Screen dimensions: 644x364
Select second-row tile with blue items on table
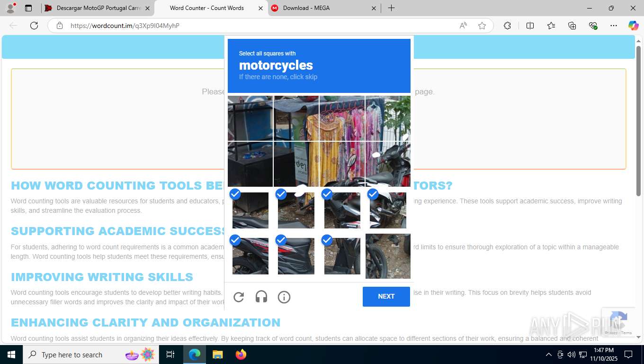pyautogui.click(x=250, y=164)
